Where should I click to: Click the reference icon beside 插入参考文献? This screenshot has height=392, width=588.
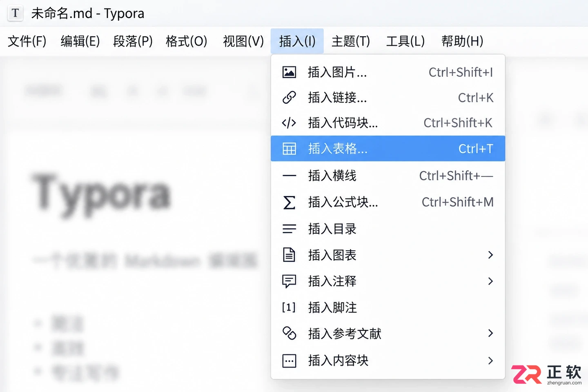coord(289,333)
